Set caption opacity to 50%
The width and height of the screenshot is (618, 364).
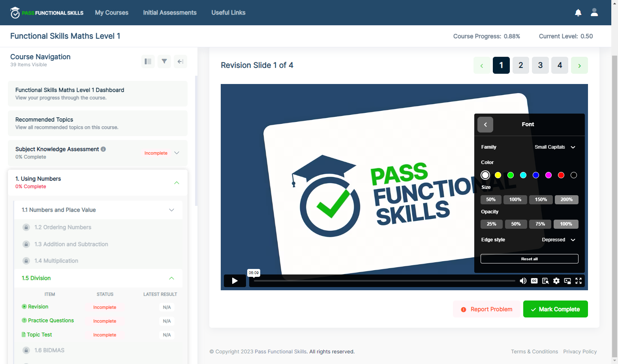(516, 224)
